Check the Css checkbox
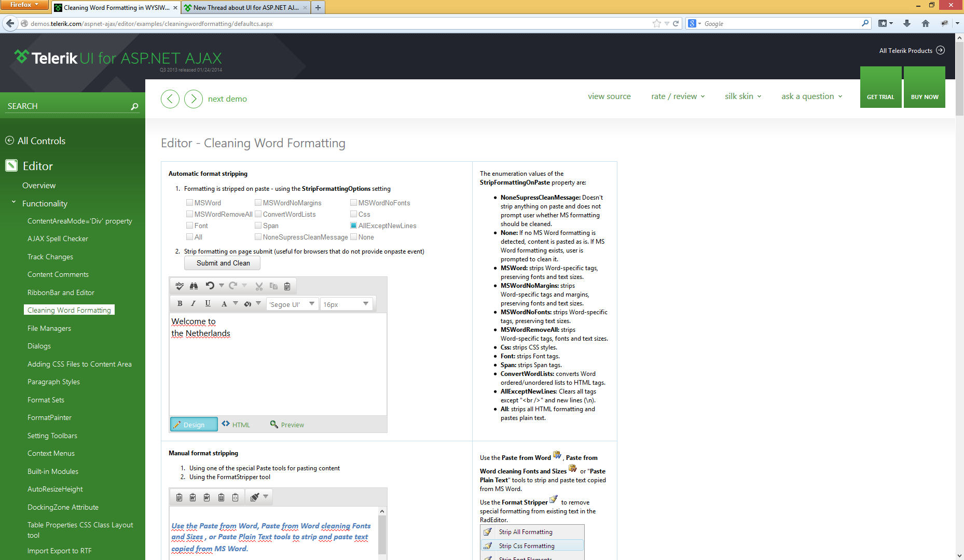 pyautogui.click(x=353, y=214)
